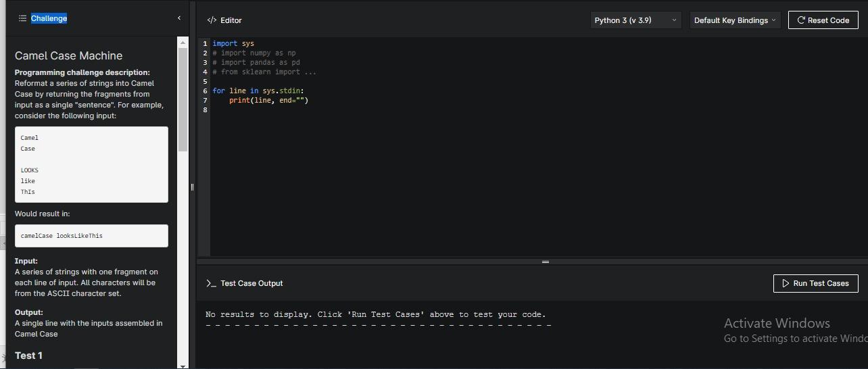Click code line 1 'import sys'
Screen dimensions: 868x369
click(x=233, y=43)
